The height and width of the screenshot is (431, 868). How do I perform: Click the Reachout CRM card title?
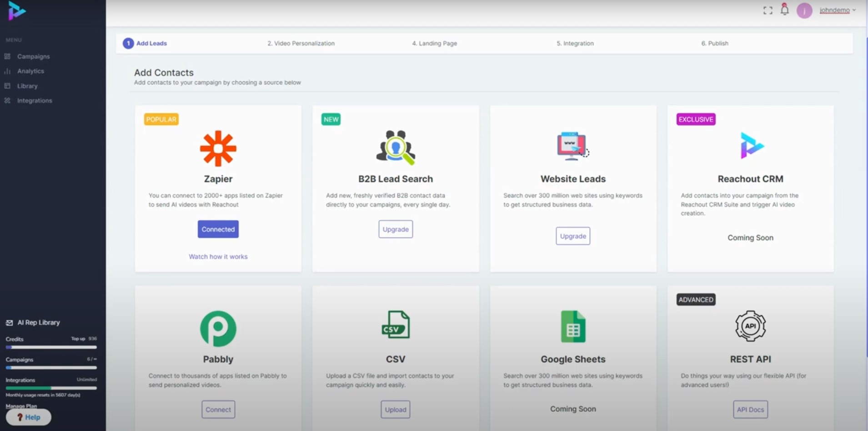click(x=750, y=179)
